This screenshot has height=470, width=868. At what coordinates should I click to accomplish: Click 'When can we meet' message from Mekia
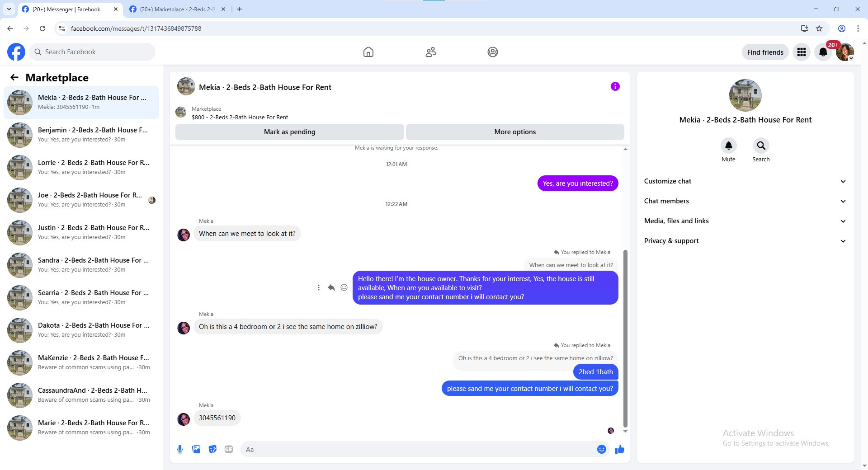[x=247, y=234]
